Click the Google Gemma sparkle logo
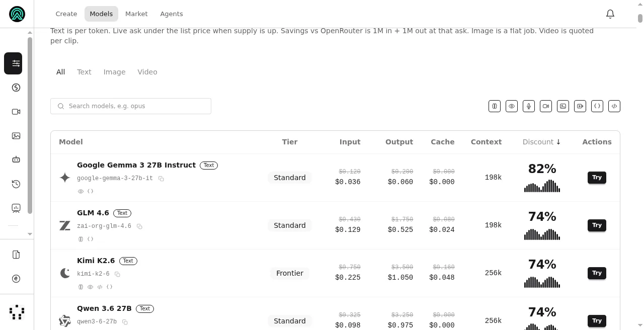644x330 pixels. point(65,177)
